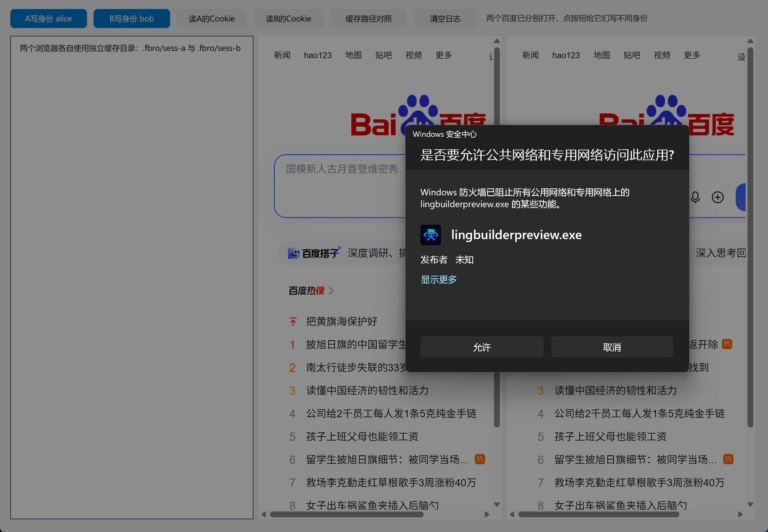Click 清空日志 button

click(x=445, y=19)
